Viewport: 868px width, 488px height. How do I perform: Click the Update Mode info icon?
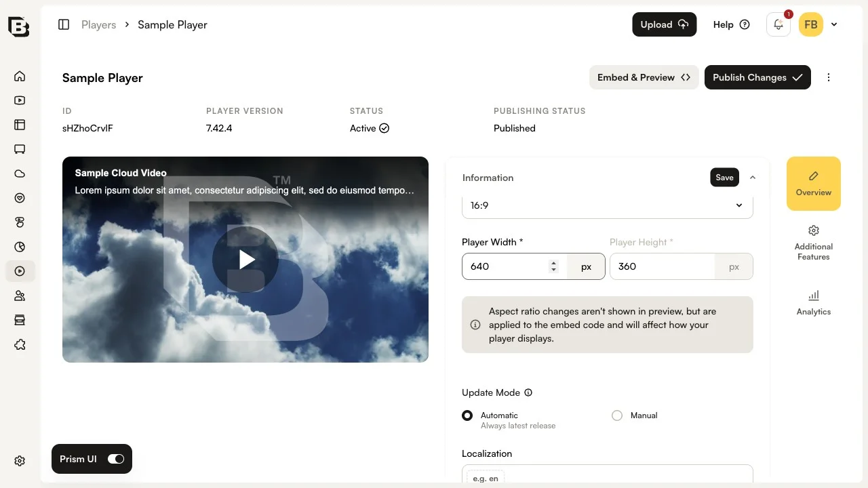point(528,392)
